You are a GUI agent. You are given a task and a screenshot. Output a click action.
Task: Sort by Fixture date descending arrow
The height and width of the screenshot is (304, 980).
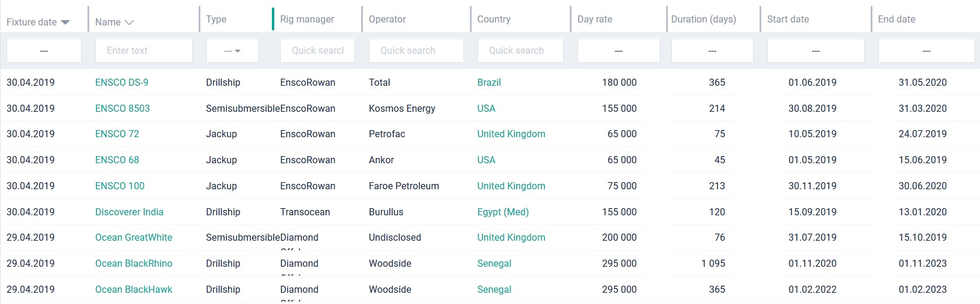tap(65, 22)
